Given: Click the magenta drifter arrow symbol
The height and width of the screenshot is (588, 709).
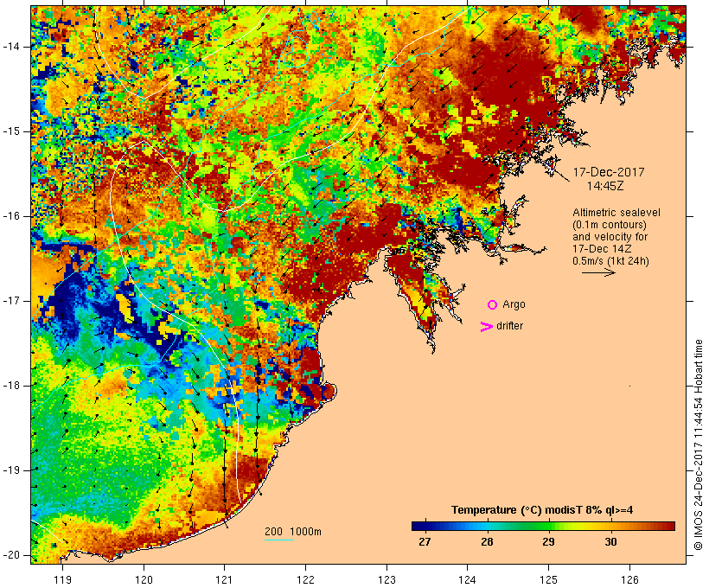Looking at the screenshot, I should [487, 327].
